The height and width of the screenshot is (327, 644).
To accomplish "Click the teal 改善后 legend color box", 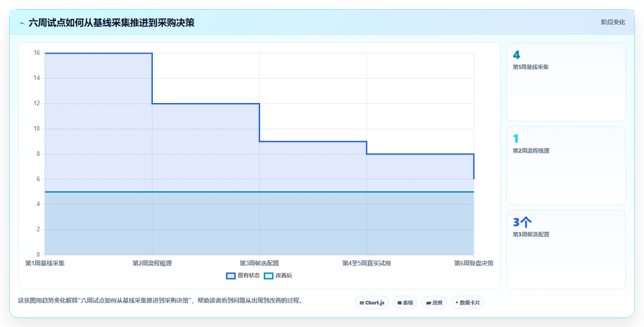I will coord(268,275).
